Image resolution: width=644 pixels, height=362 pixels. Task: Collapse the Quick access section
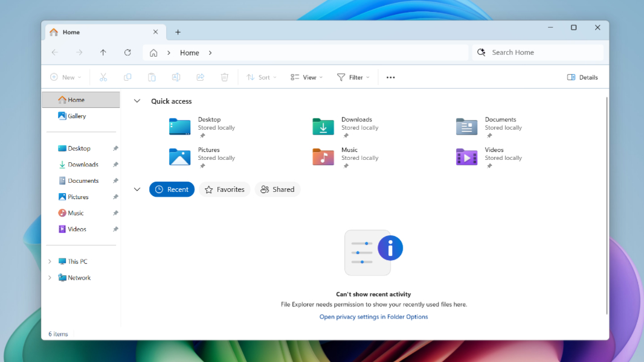pos(137,101)
